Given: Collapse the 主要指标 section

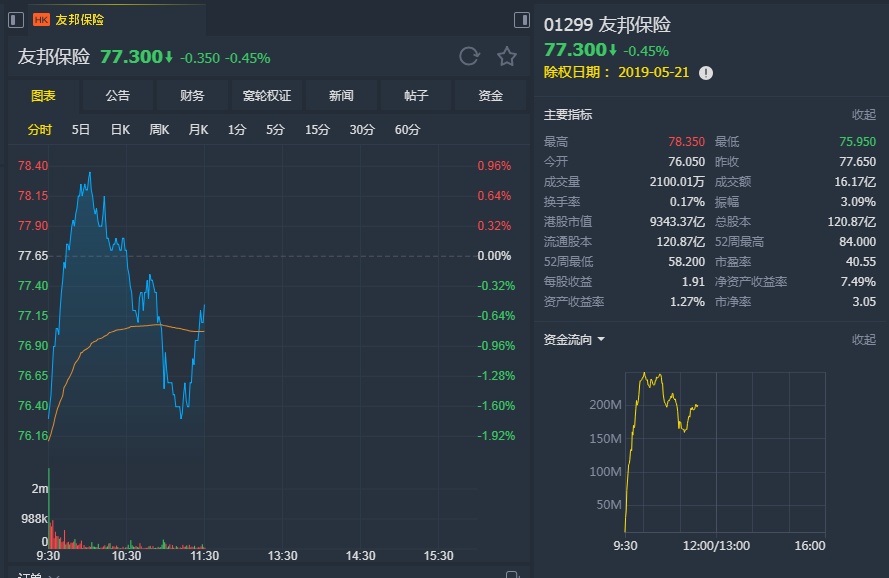Looking at the screenshot, I should point(863,115).
